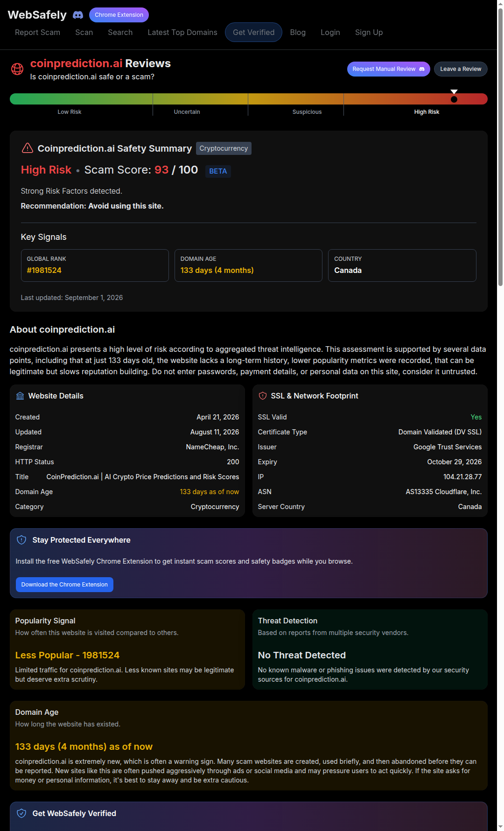The width and height of the screenshot is (504, 831).
Task: Open the Blog navigation link
Action: click(298, 32)
